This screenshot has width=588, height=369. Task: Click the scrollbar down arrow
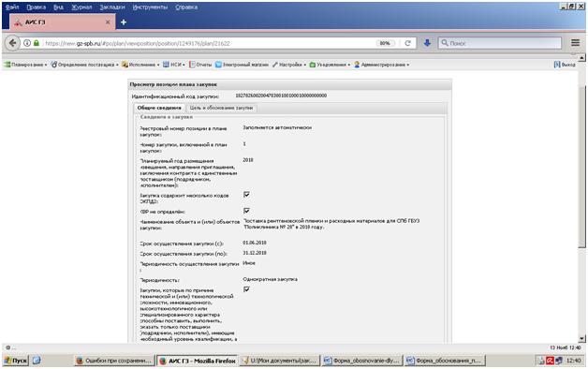tap(581, 339)
